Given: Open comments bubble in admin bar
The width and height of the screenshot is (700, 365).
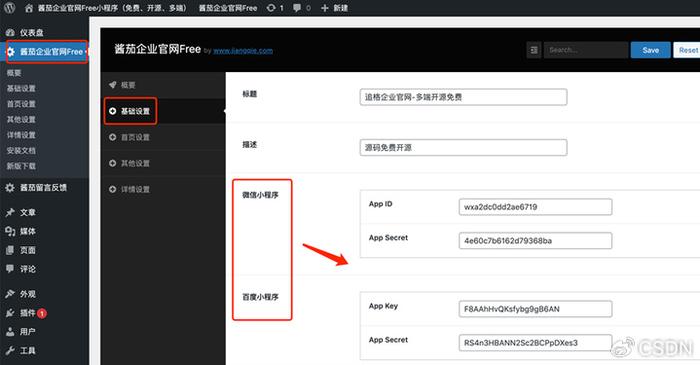Looking at the screenshot, I should [297, 8].
